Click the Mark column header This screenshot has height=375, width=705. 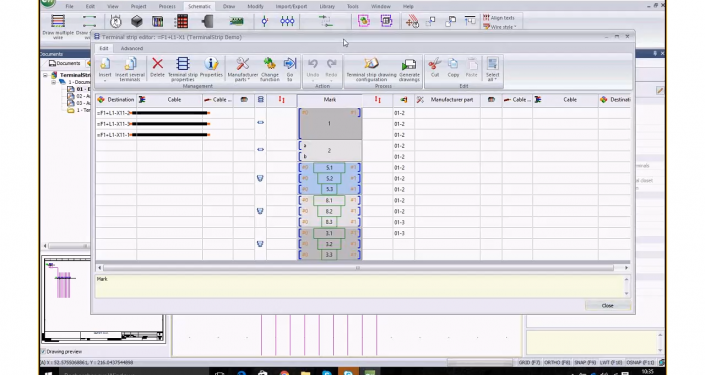(x=330, y=99)
